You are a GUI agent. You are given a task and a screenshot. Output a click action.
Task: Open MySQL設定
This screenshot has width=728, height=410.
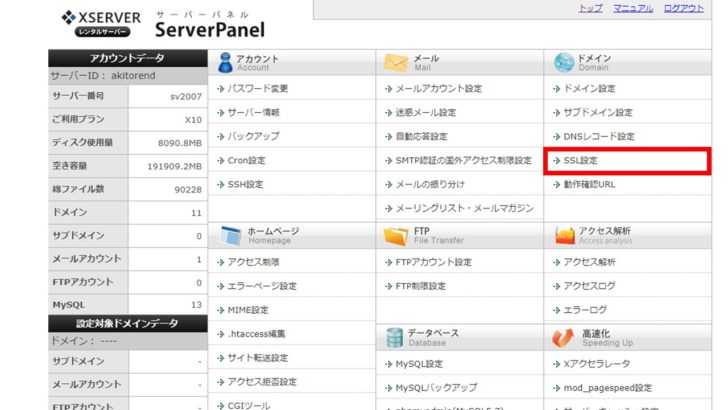click(419, 364)
